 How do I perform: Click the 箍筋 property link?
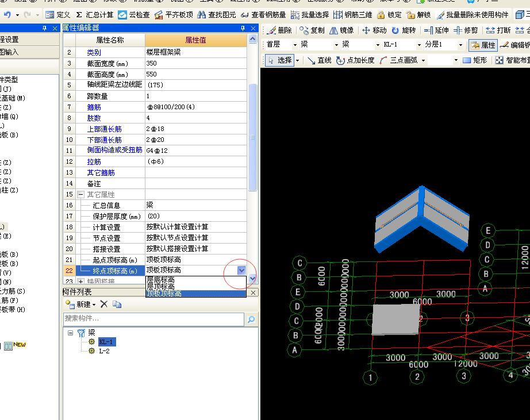click(94, 107)
